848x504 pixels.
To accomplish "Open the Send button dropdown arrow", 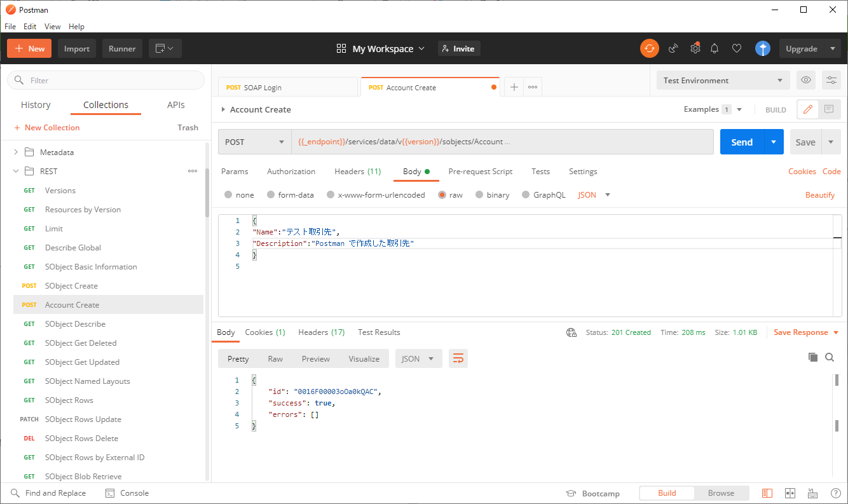I will pos(773,142).
